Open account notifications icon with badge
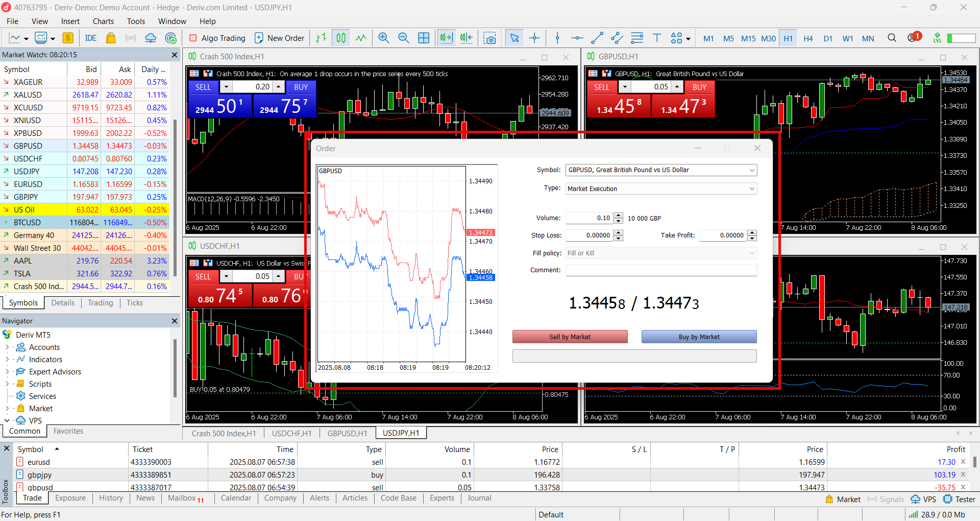The height and width of the screenshot is (521, 980). click(914, 37)
